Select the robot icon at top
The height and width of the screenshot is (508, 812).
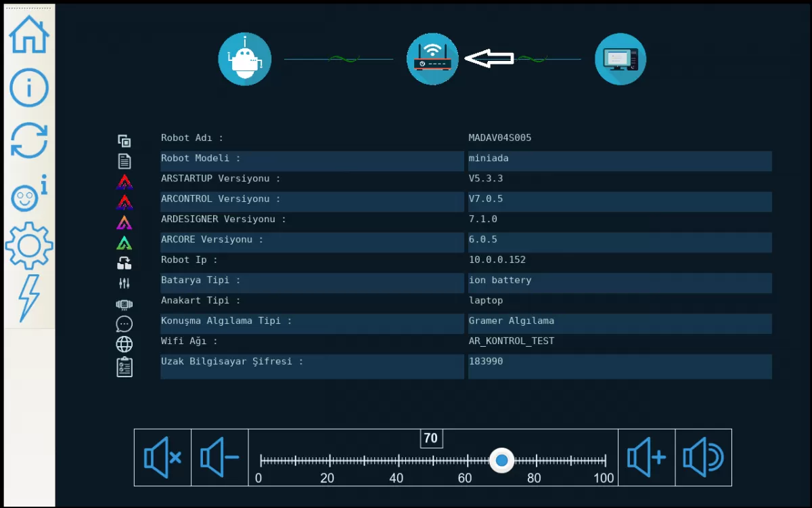[244, 59]
